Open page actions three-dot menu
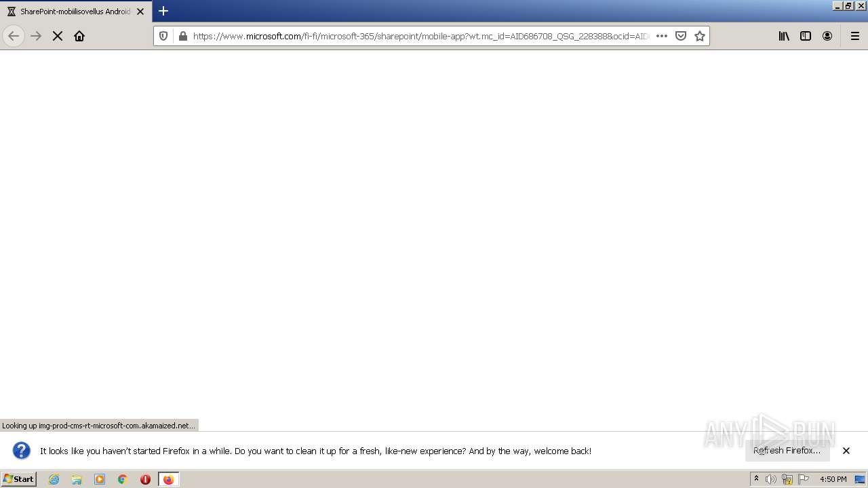 pos(662,36)
